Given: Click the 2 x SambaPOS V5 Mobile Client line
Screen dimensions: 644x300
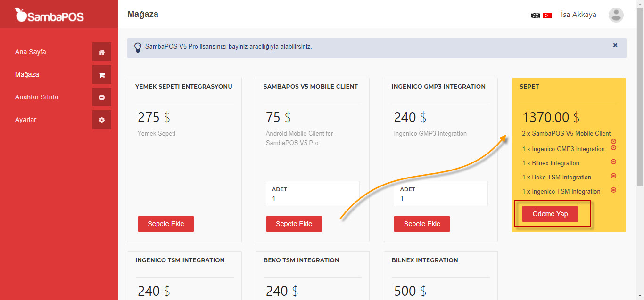Looking at the screenshot, I should 567,133.
